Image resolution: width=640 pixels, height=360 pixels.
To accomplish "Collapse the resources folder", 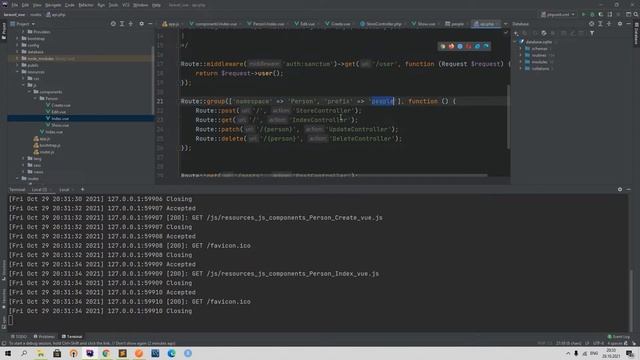I will (x=17, y=72).
